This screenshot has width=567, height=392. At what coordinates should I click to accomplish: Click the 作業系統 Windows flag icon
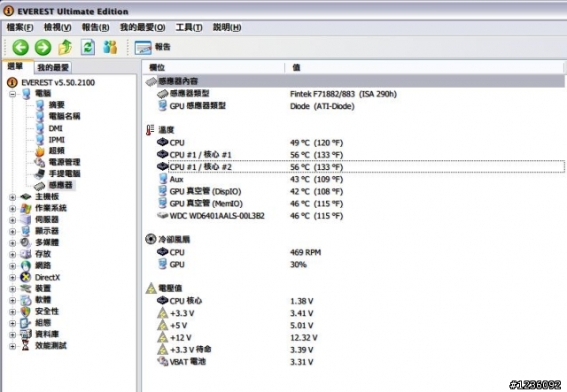[x=26, y=209]
